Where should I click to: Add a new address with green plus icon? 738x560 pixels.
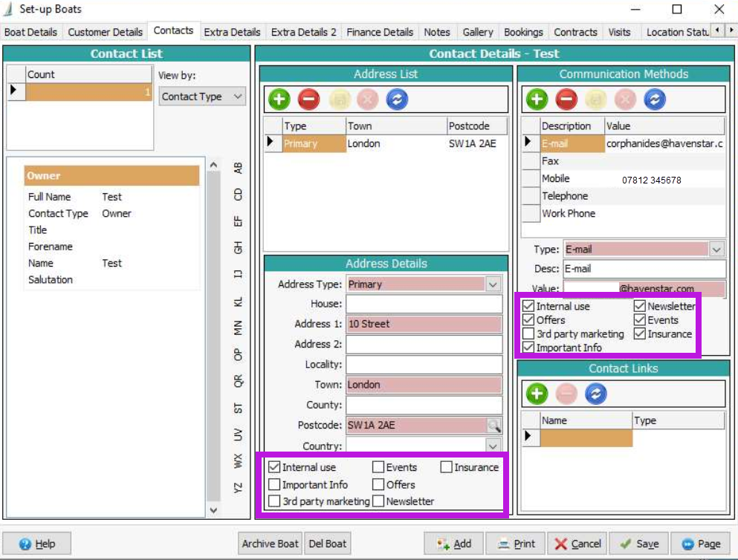[x=279, y=99]
